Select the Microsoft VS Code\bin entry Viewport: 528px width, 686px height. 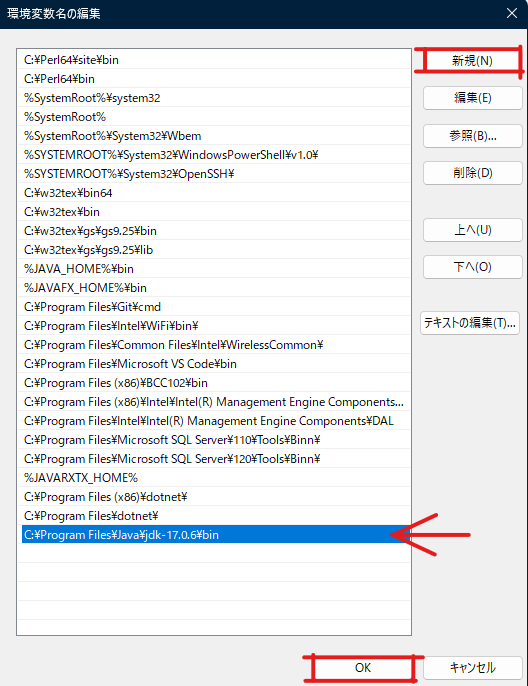point(214,364)
